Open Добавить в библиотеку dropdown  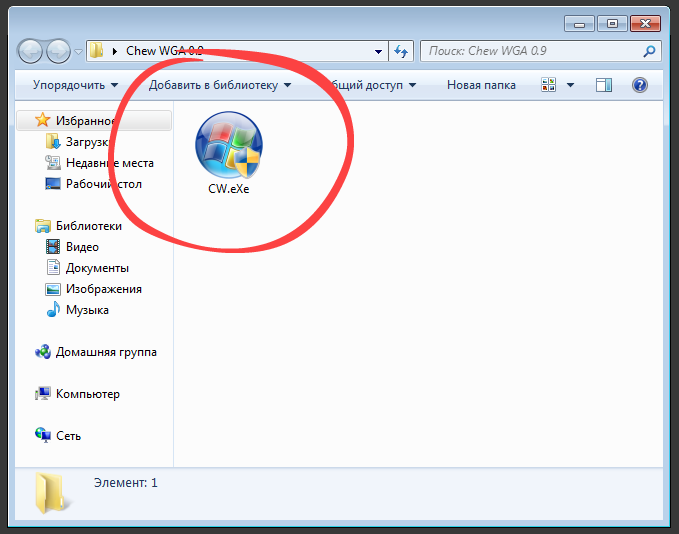[x=220, y=85]
